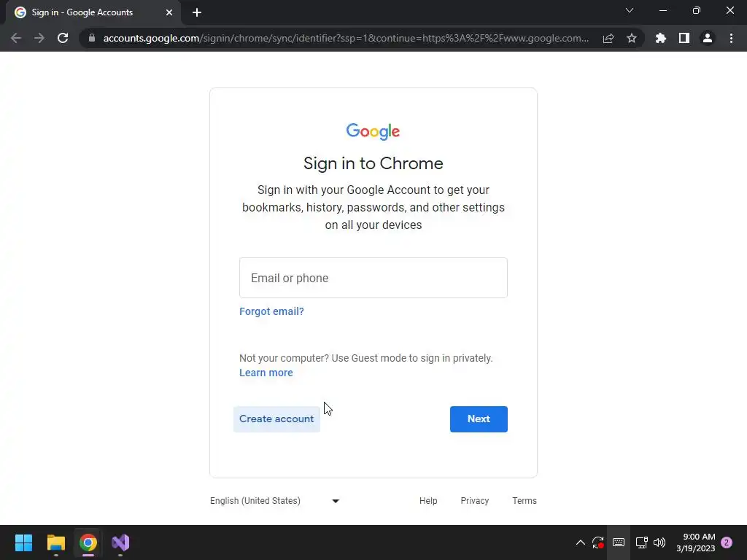Open the Help footer link
The width and height of the screenshot is (747, 560).
point(428,501)
